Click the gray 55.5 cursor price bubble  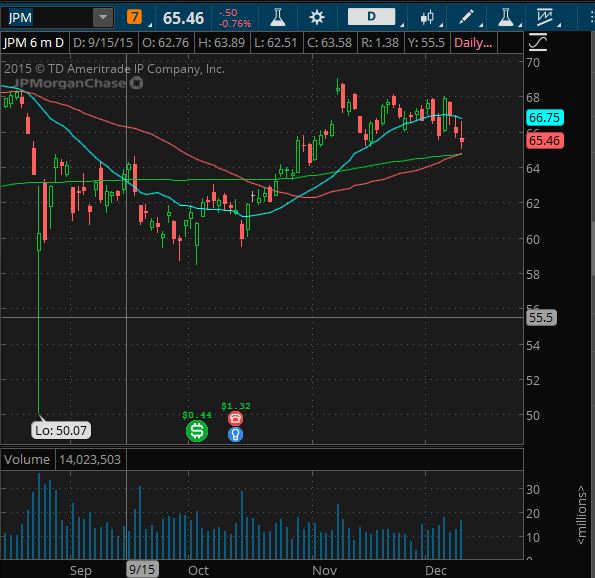coord(541,317)
